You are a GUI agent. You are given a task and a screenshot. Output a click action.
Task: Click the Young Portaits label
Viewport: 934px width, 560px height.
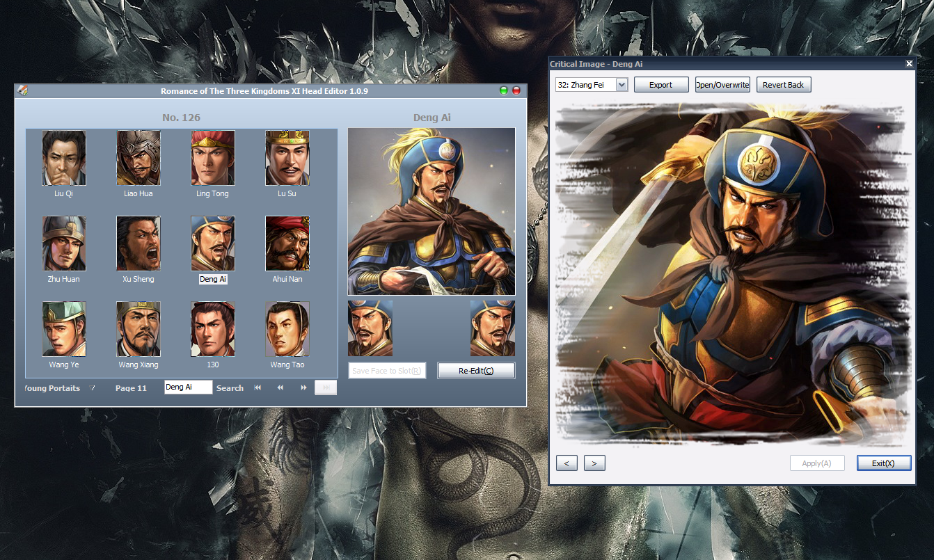click(x=53, y=388)
